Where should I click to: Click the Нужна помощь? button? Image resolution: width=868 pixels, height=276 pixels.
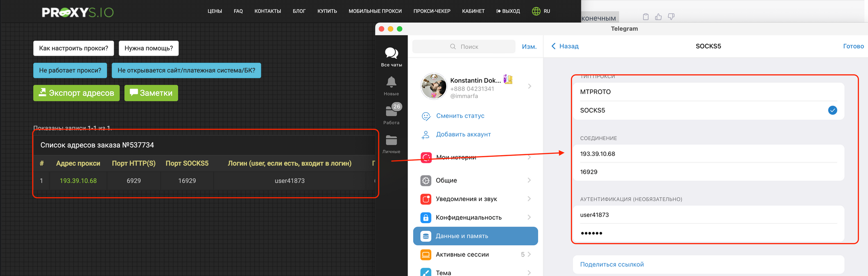(x=149, y=48)
